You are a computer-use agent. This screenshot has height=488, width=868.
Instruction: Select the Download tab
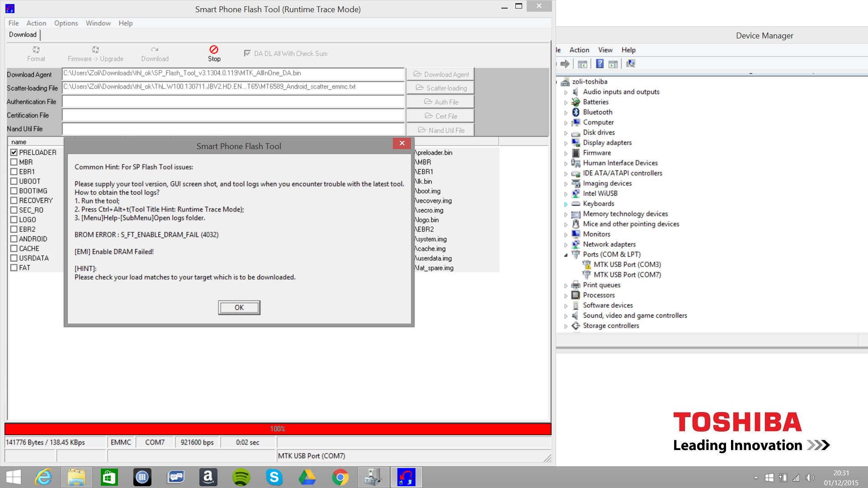point(23,35)
